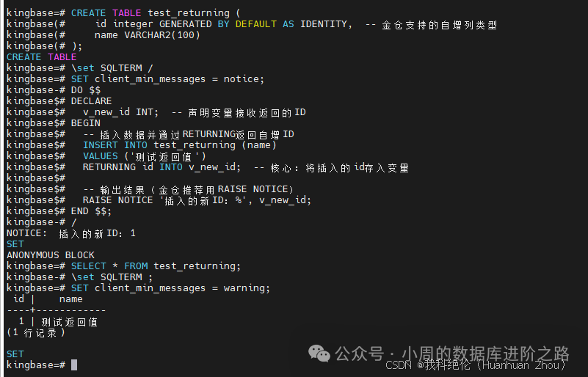Click the END $$; line
The image size is (588, 377).
coord(92,211)
